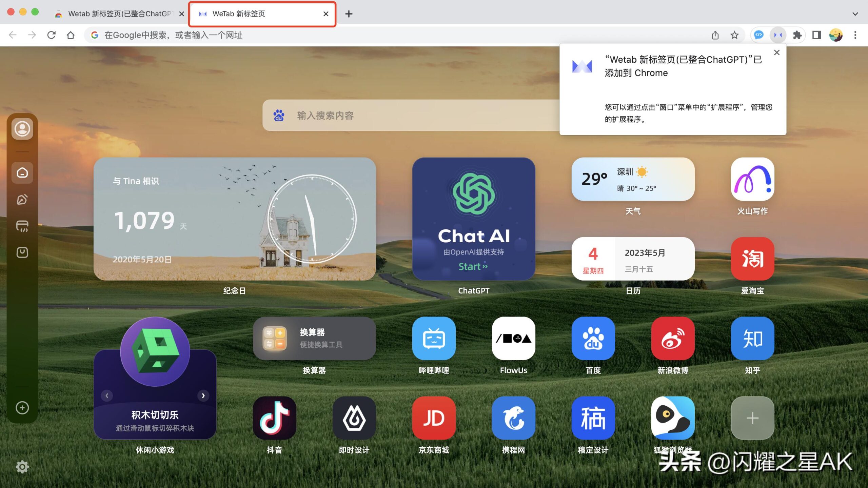
Task: Open the Zhihu shortcut
Action: [x=752, y=338]
